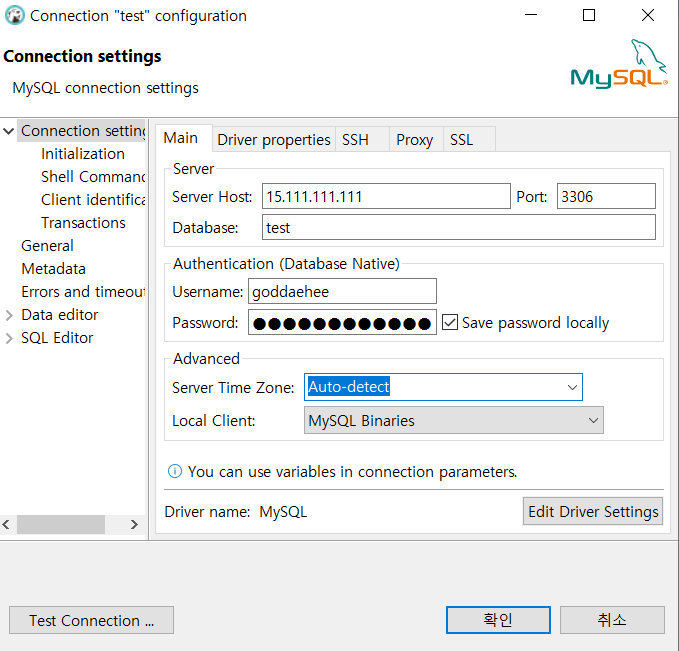Click the 'Driver name:' label text
Viewport: 679px width, 651px height.
click(x=207, y=512)
